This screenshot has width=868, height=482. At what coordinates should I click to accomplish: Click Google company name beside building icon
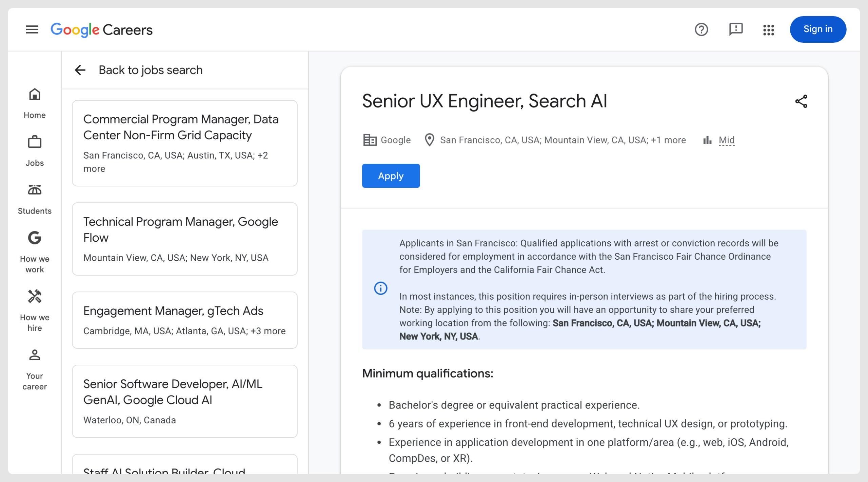396,140
